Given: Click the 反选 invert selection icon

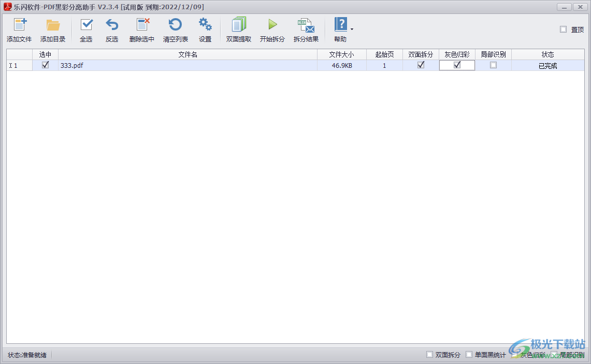Looking at the screenshot, I should coord(112,25).
